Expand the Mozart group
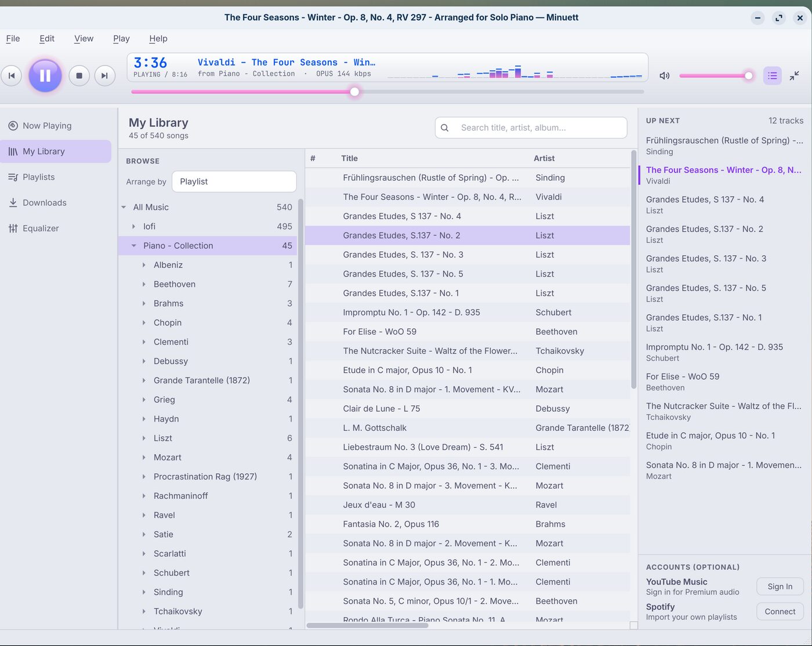This screenshot has width=812, height=646. 144,457
